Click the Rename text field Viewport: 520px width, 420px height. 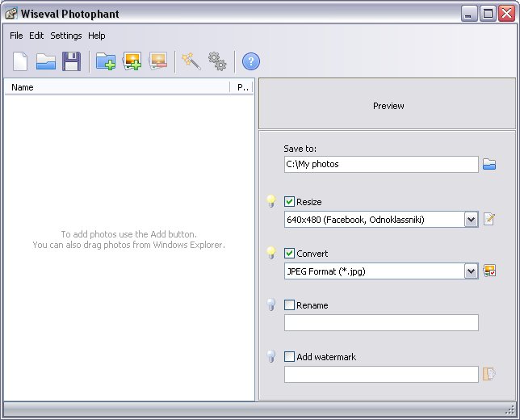[381, 322]
